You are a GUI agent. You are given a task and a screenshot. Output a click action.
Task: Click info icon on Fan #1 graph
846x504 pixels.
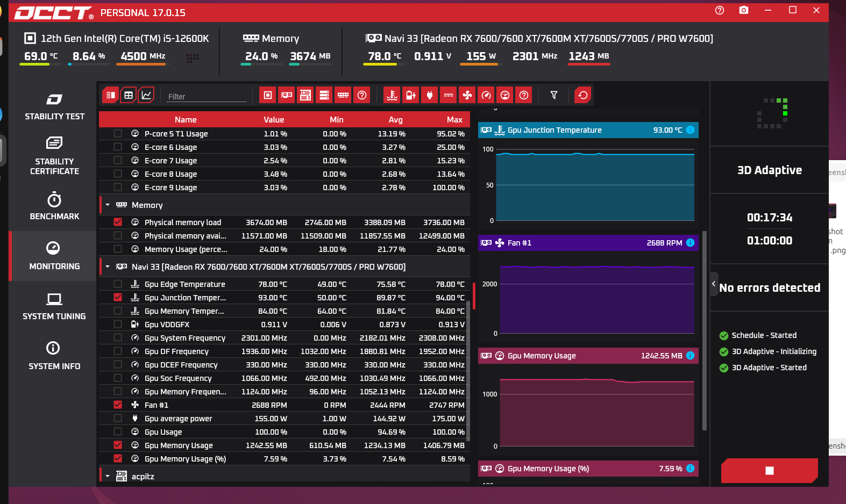pos(691,243)
